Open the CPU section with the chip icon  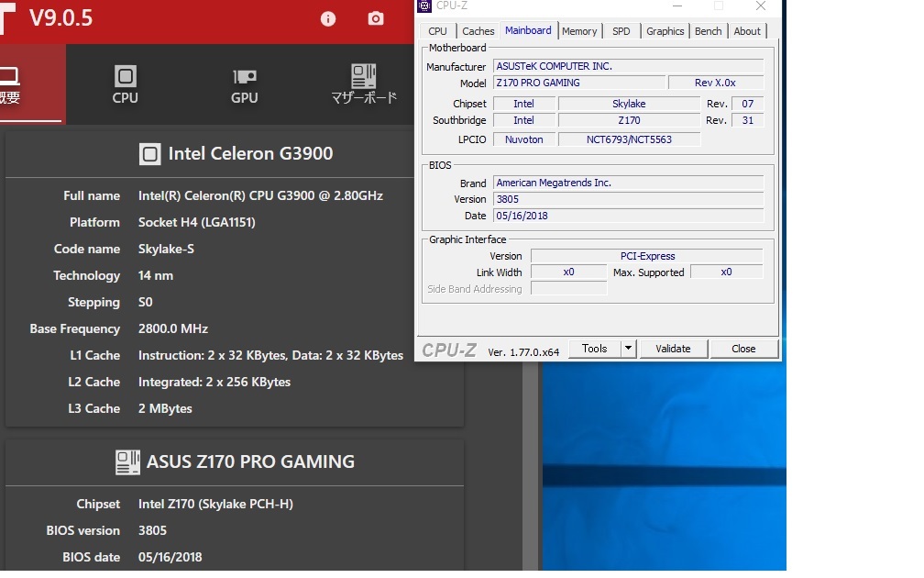point(126,84)
